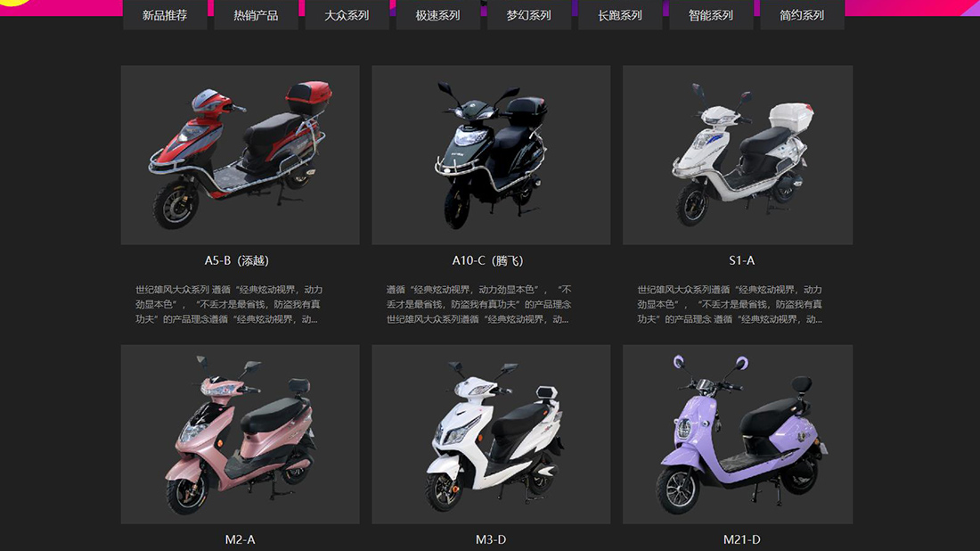Open 智能系列 category tab
The width and height of the screenshot is (980, 551).
(x=711, y=15)
